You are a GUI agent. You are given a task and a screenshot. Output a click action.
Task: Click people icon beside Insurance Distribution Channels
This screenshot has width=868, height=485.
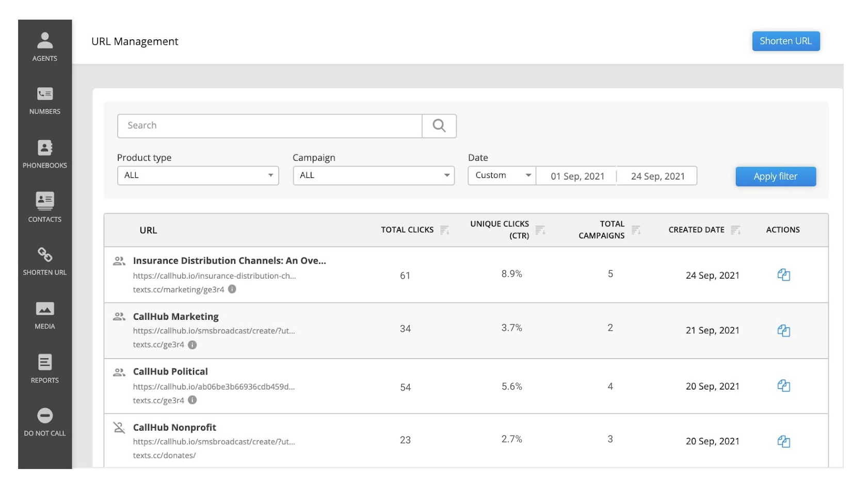[x=119, y=261]
